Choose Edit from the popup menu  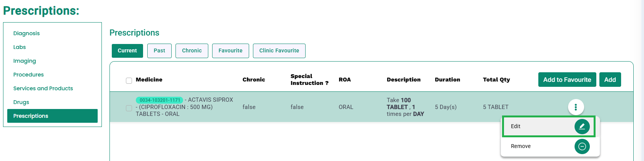(x=549, y=127)
